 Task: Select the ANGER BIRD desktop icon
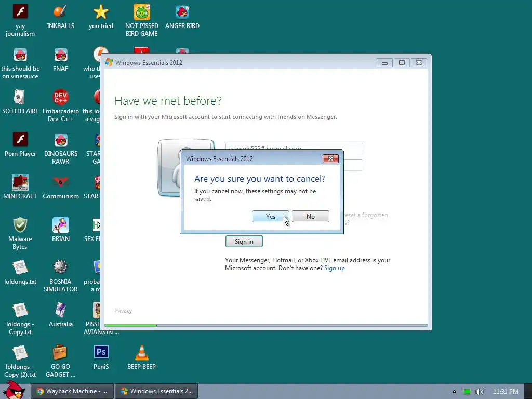coord(182,17)
